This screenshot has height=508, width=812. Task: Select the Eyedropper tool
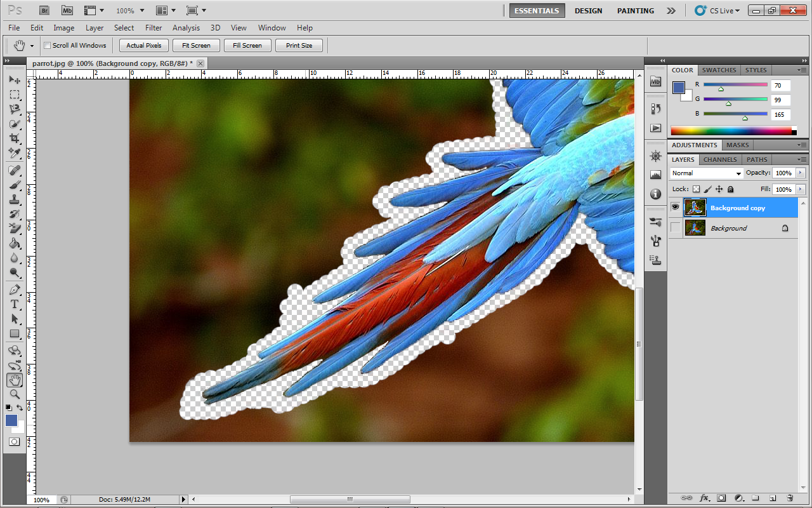pyautogui.click(x=15, y=153)
